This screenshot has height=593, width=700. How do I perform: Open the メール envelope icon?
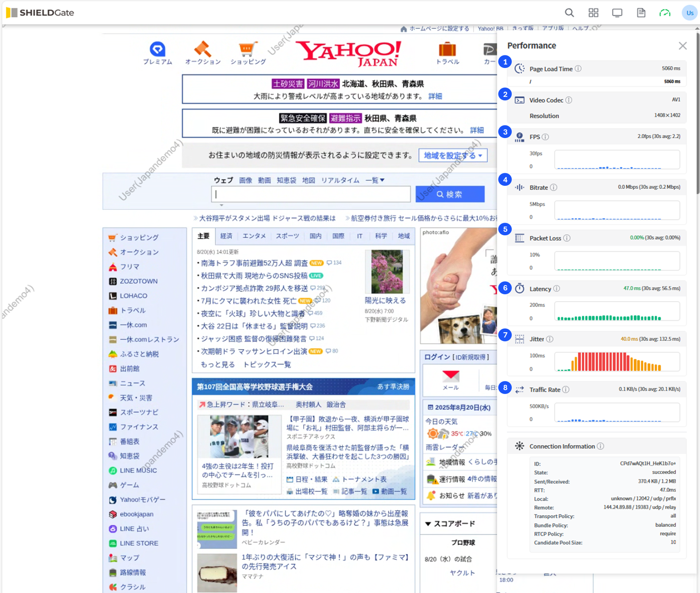tap(451, 376)
